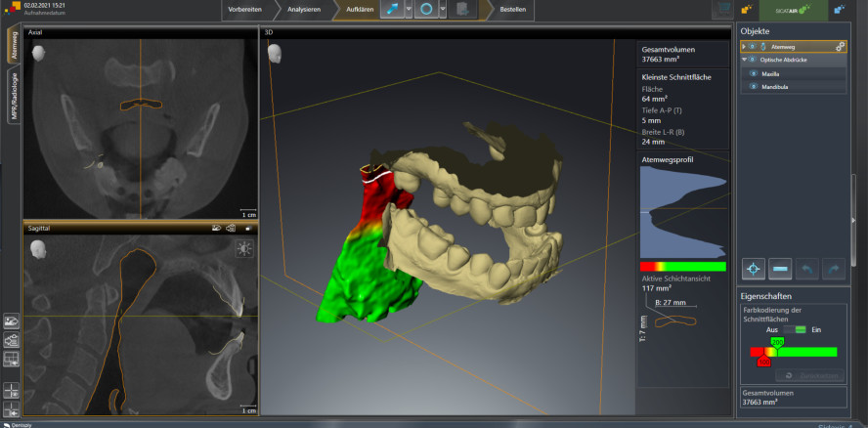Collapse the Optische Abdrücke group

pos(744,60)
